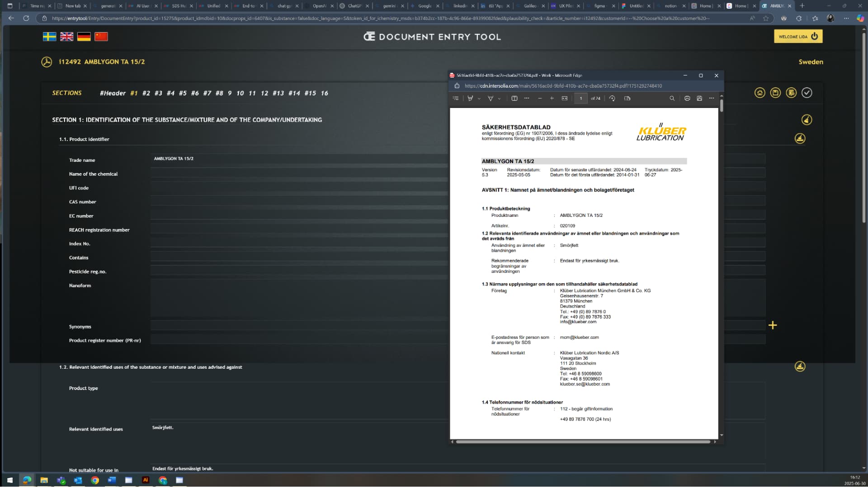Screen dimensions: 868x488
Task: Click the PDF add text tool
Action: click(514, 98)
